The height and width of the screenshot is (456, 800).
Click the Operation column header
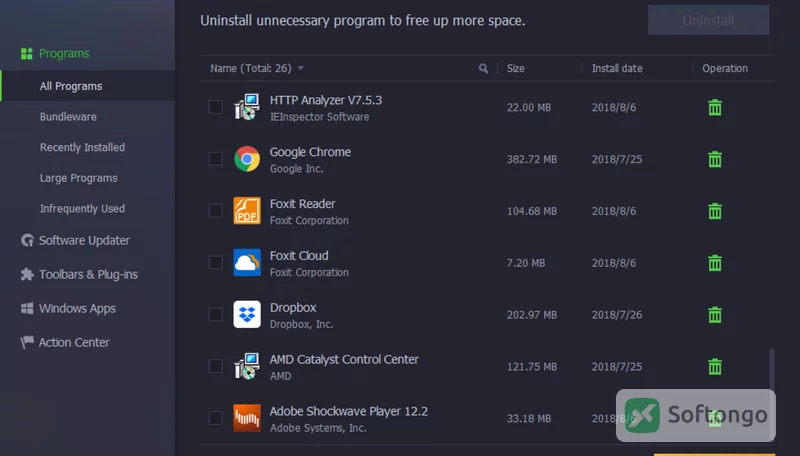(724, 68)
